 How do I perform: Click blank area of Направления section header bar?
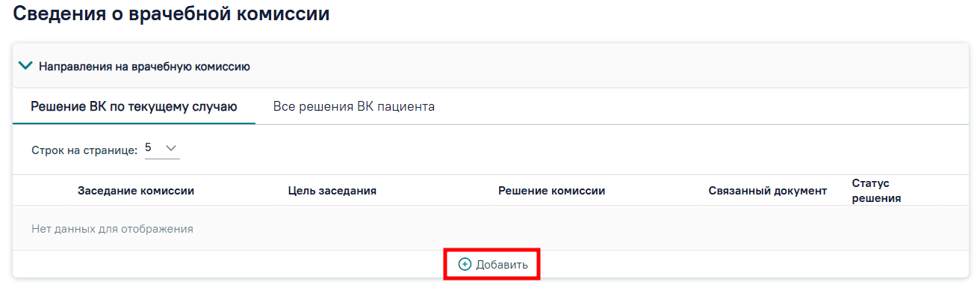point(609,67)
